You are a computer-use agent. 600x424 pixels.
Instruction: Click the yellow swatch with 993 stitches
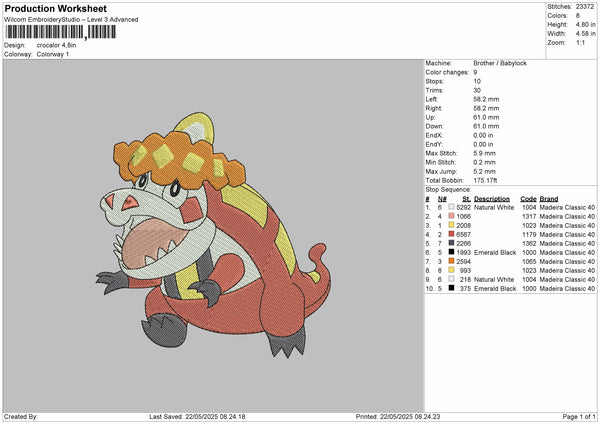[x=452, y=270]
